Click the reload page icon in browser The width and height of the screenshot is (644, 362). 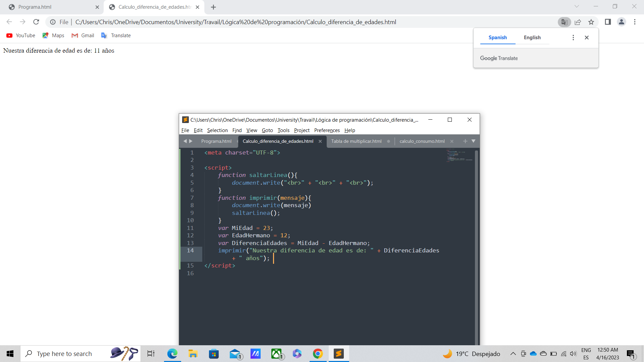point(36,22)
